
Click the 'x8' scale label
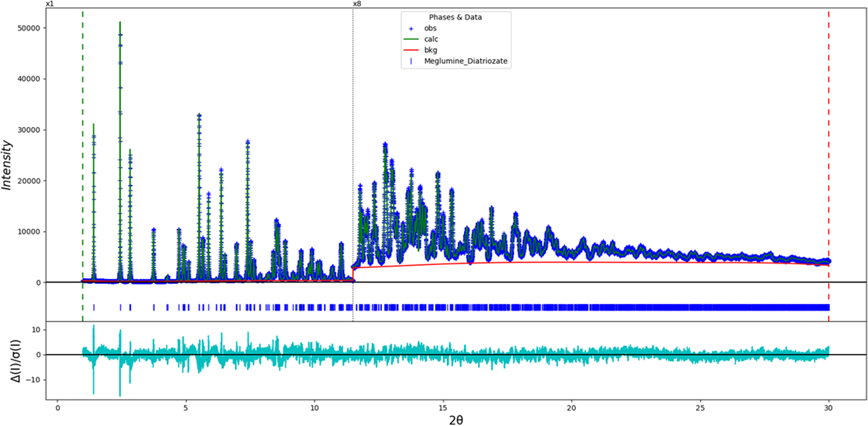(357, 4)
